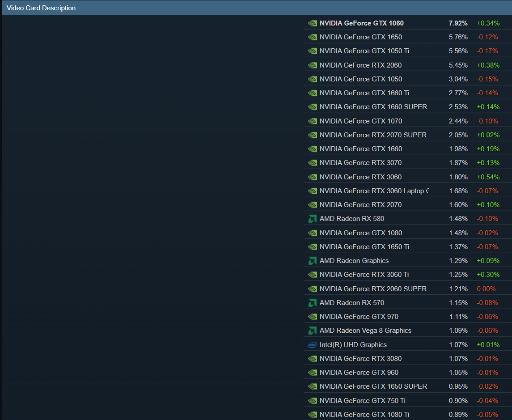Click the AMD logo beside Radeon Graphics 1.29%

pos(313,261)
